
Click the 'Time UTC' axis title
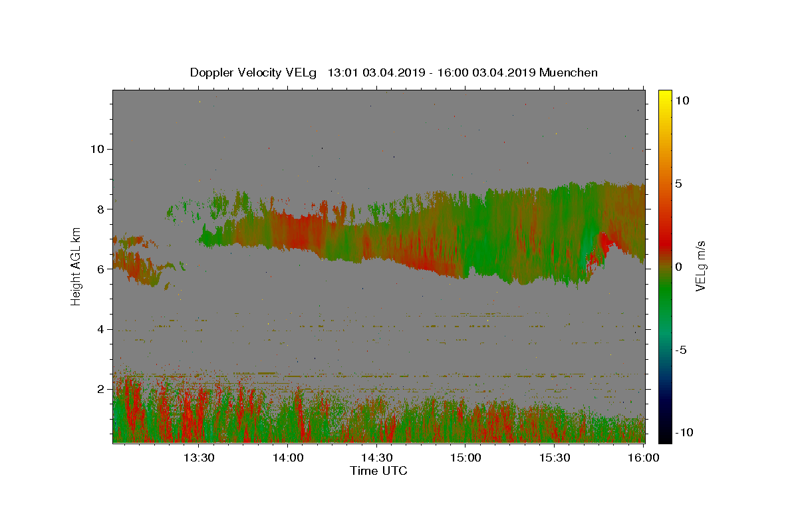click(378, 471)
